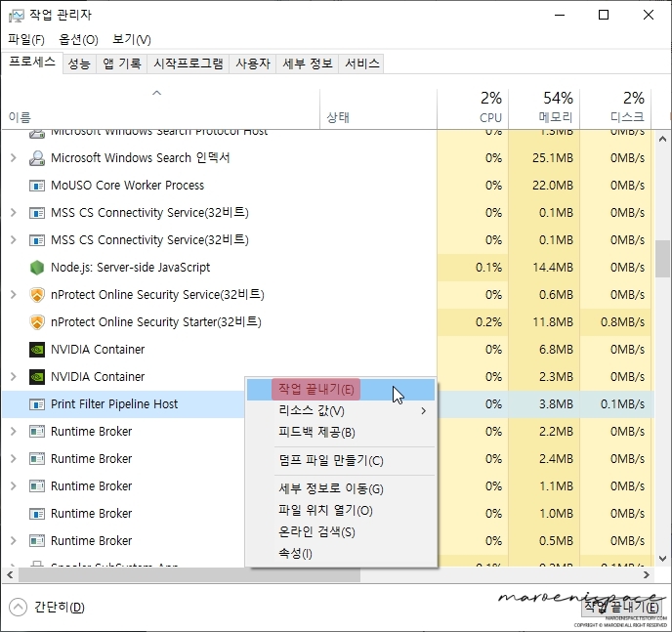Click the 3.8MB memory value
The height and width of the screenshot is (632, 672).
556,404
